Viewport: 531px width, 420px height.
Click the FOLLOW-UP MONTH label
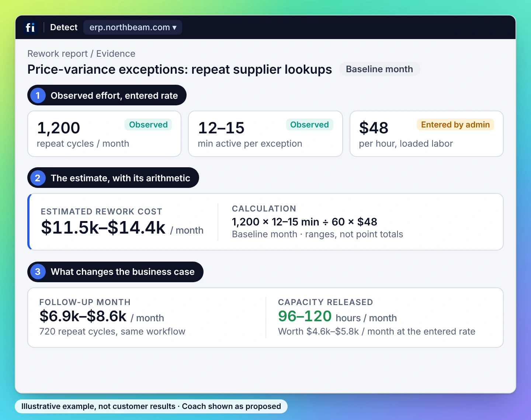(x=85, y=302)
